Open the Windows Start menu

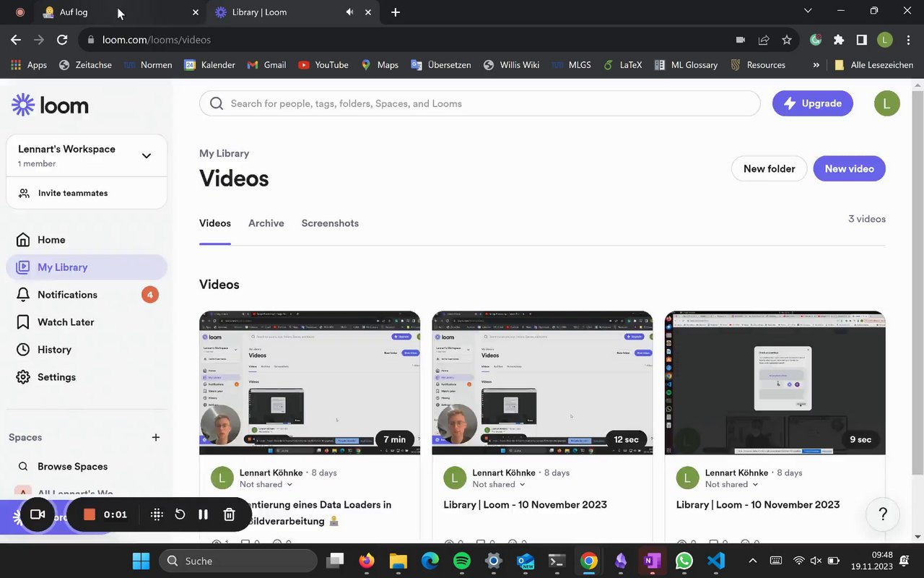point(141,561)
